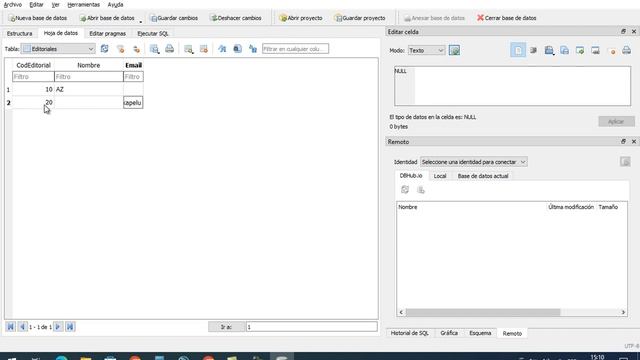The image size is (640, 360).
Task: Click the Filtrar en cualquier columna field
Action: (296, 49)
